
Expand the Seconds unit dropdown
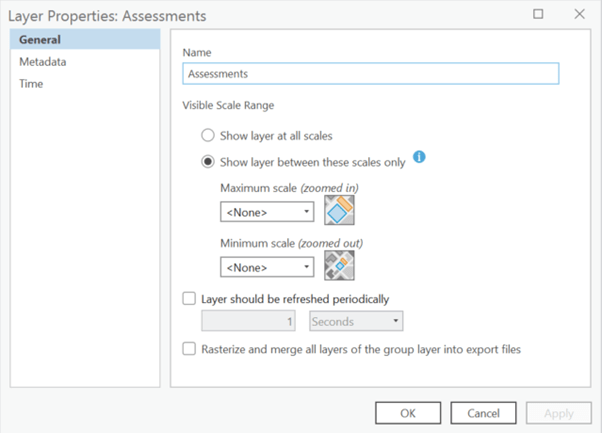click(x=356, y=321)
